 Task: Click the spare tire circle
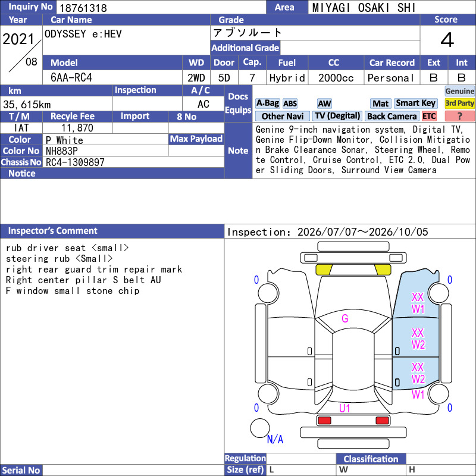260,428
